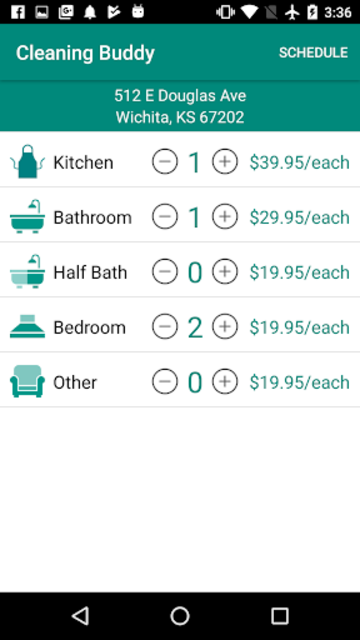Tap the Bathroom bathtub icon
The width and height of the screenshot is (360, 640).
click(x=27, y=217)
